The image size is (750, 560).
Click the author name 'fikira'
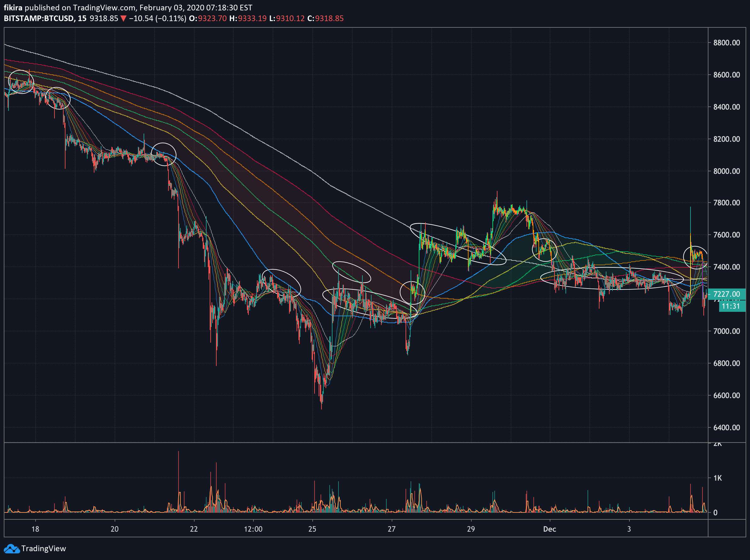[13, 8]
